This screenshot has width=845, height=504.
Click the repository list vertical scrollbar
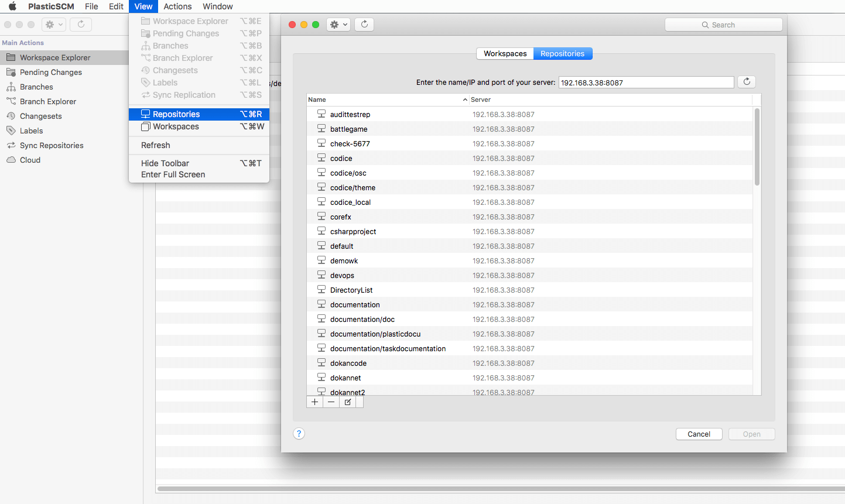757,146
